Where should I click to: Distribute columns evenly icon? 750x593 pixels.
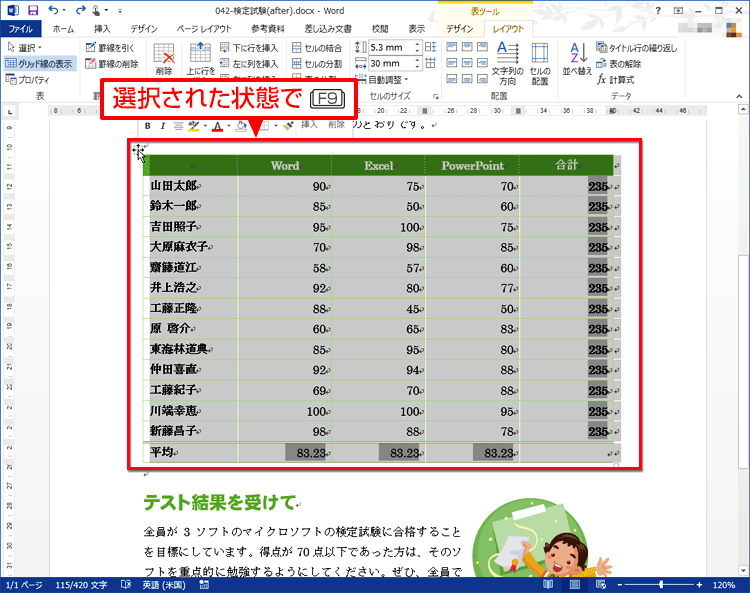[x=430, y=63]
